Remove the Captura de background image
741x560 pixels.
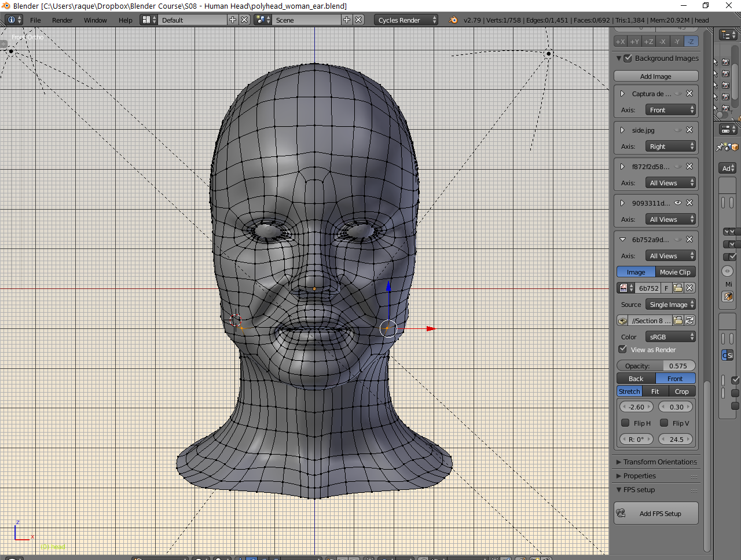click(x=689, y=93)
